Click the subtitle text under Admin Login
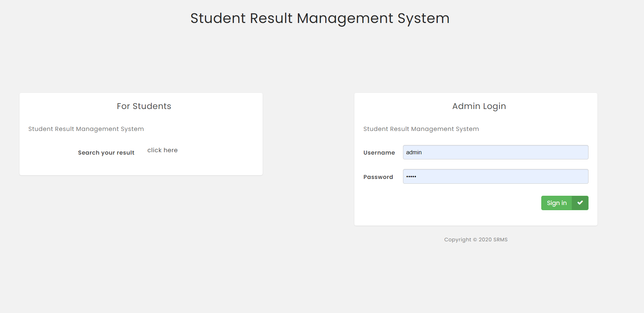This screenshot has width=644, height=313. click(x=421, y=129)
